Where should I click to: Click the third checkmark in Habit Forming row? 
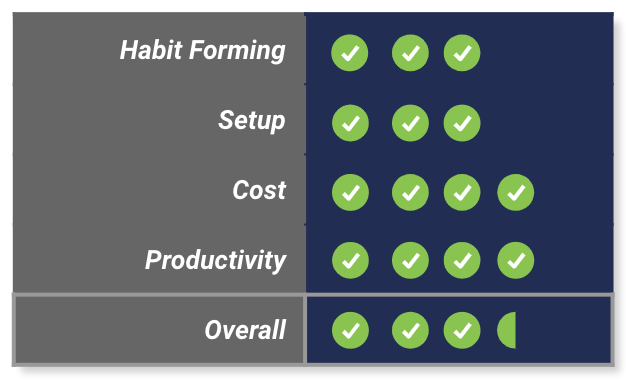[x=462, y=53]
